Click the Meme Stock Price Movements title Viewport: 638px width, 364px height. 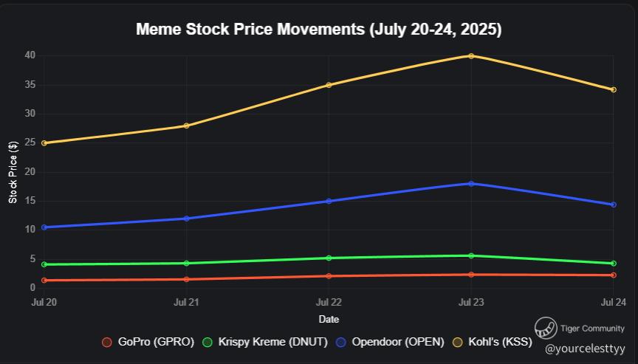[x=319, y=30]
